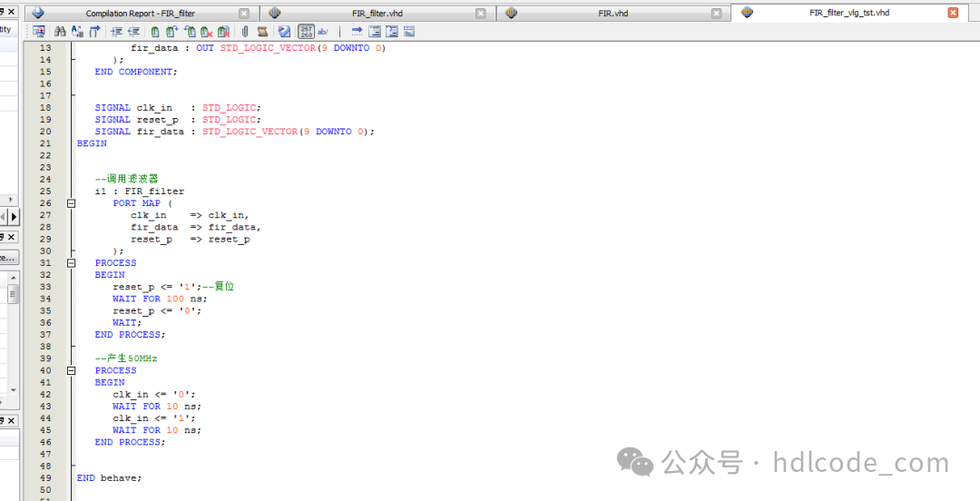Click the "SIGNAL fir_data" declaration line

pyautogui.click(x=234, y=132)
